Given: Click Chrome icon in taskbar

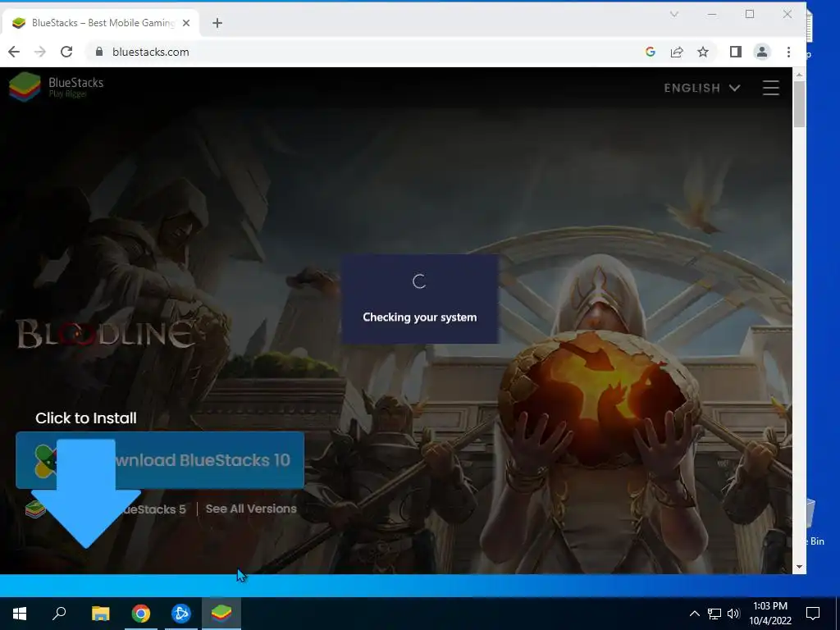Looking at the screenshot, I should click(141, 614).
